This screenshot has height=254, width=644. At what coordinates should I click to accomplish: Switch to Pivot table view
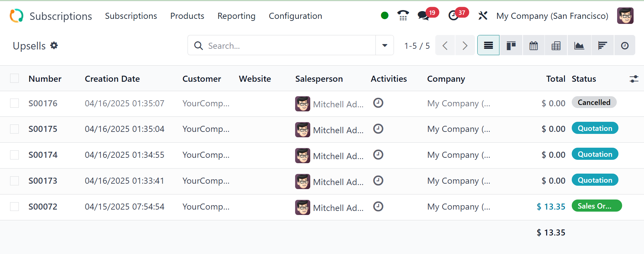coord(556,45)
